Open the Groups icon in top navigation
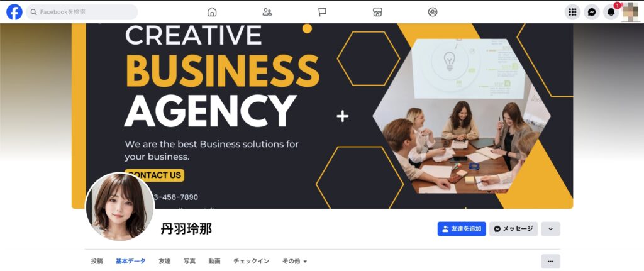 433,12
